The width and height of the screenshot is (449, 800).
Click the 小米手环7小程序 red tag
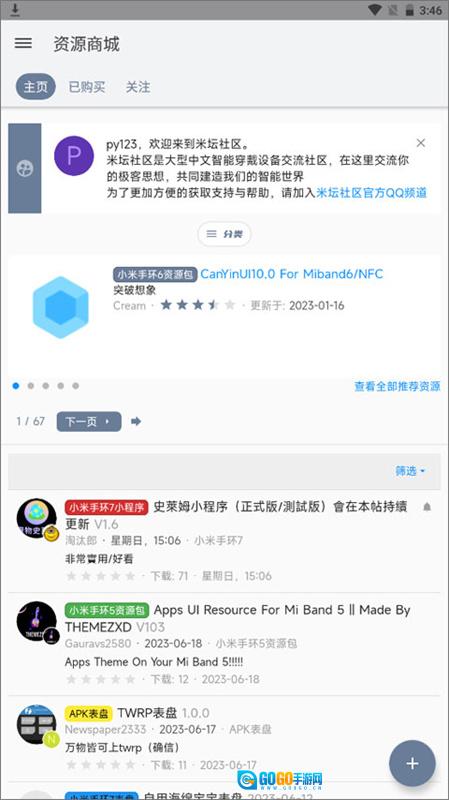coord(107,507)
